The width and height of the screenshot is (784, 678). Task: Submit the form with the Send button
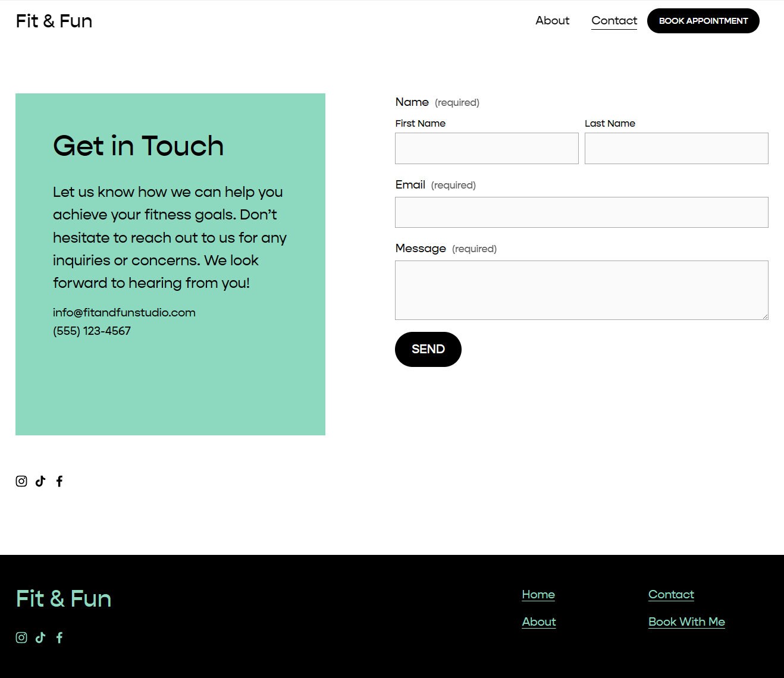tap(428, 349)
